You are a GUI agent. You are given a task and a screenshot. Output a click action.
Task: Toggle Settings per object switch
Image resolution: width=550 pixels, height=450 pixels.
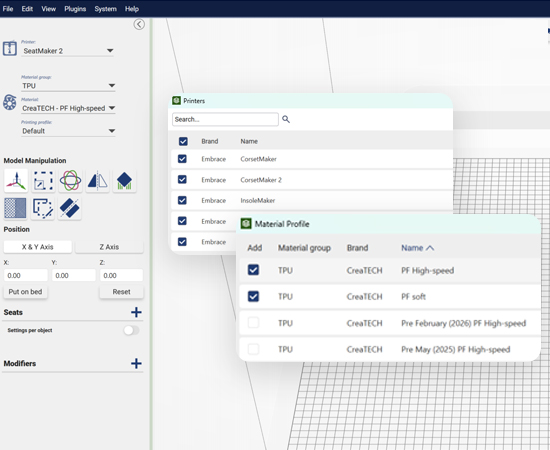(131, 330)
